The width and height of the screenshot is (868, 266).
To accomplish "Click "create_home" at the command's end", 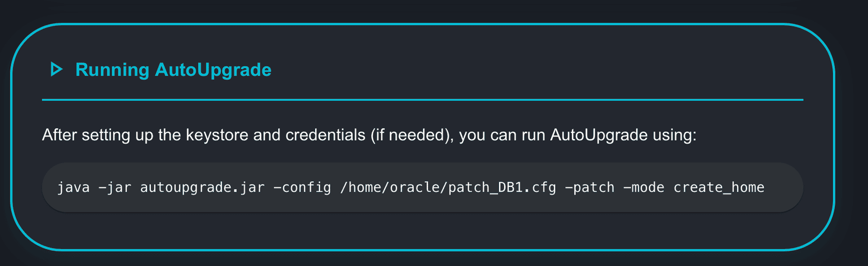I will point(719,187).
